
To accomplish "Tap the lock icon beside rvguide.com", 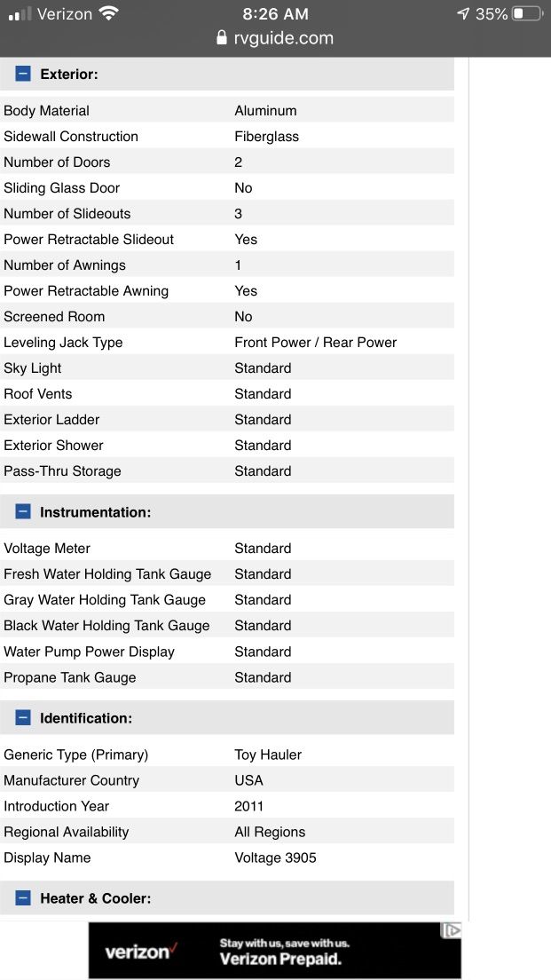I will 222,37.
